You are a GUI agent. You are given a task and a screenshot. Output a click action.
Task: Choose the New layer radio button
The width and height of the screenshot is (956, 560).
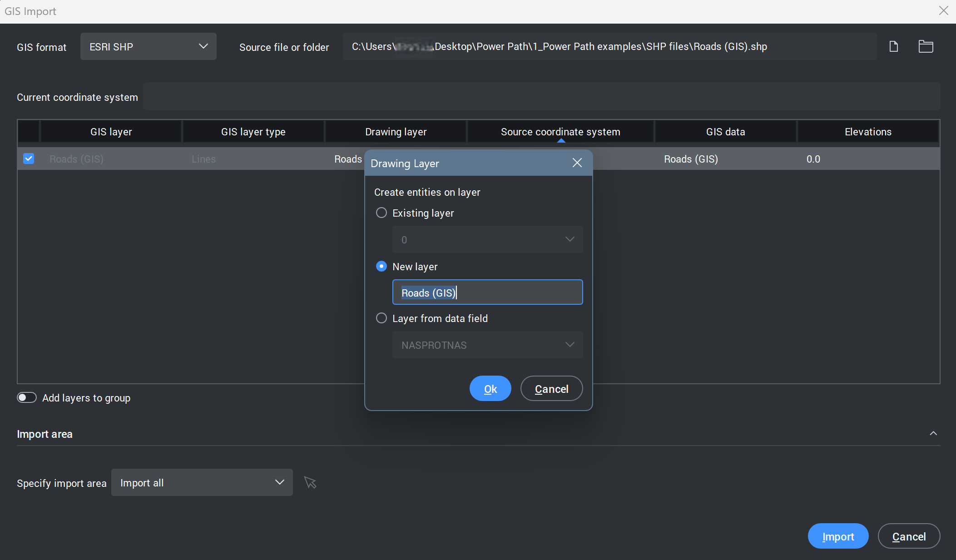[381, 266]
